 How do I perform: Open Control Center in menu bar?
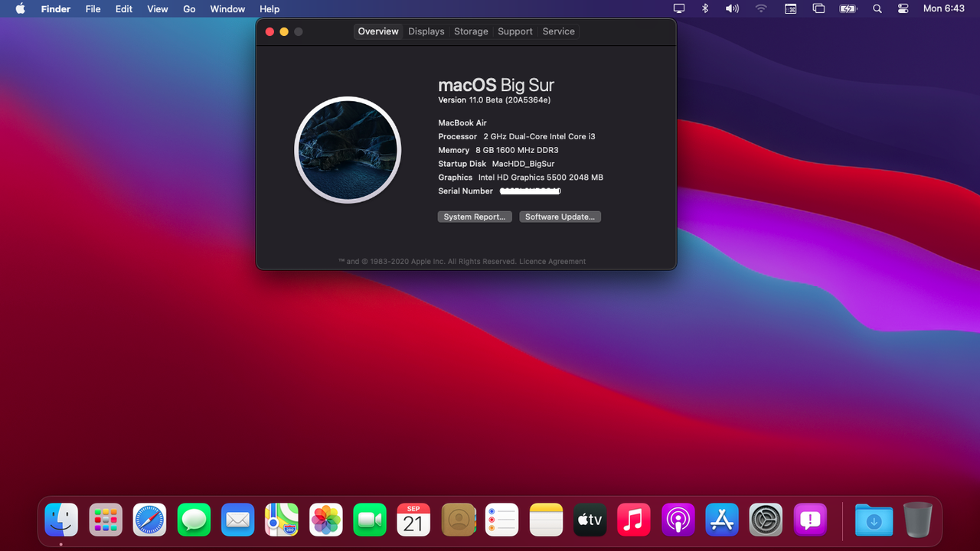point(903,8)
